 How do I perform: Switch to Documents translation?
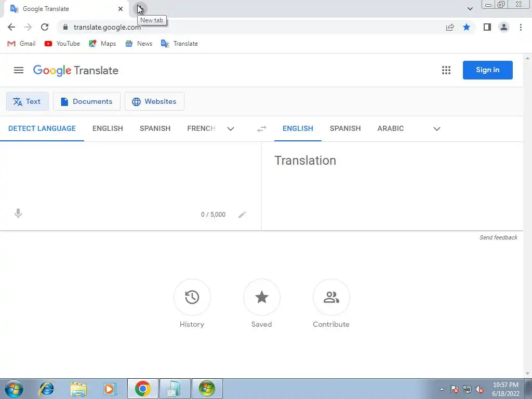coord(87,101)
